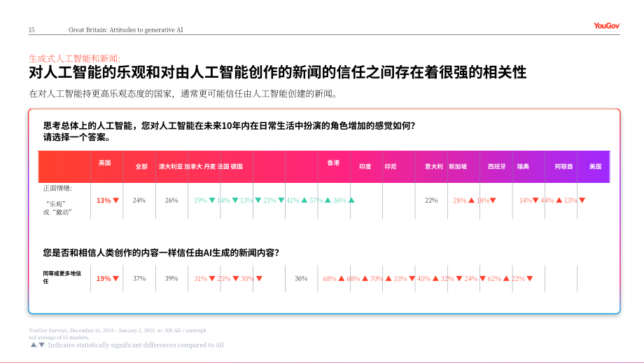Click the YouGov logo in the header

[607, 25]
